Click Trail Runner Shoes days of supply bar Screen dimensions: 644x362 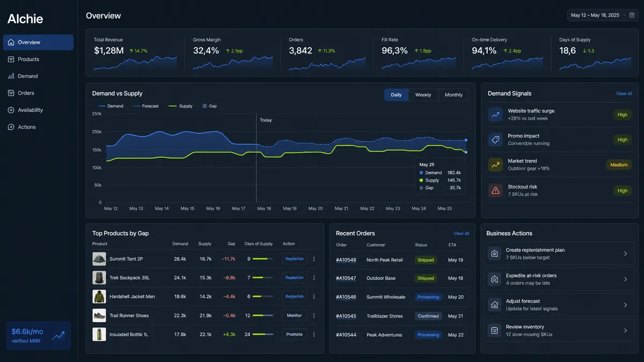pos(263,315)
